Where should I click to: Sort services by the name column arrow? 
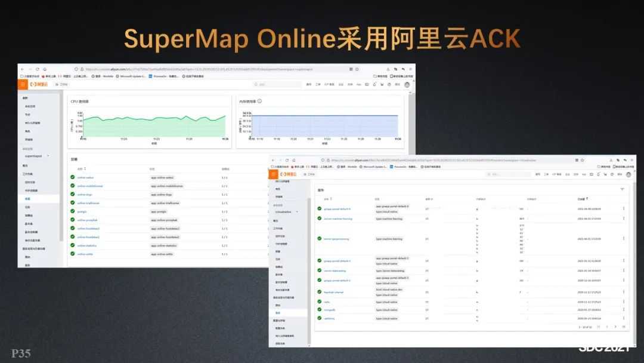click(331, 199)
